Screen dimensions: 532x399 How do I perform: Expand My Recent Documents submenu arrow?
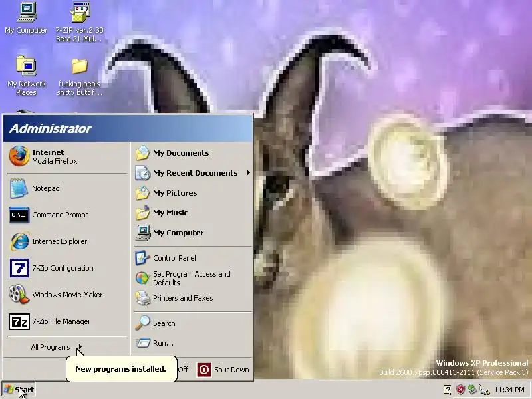tap(248, 173)
